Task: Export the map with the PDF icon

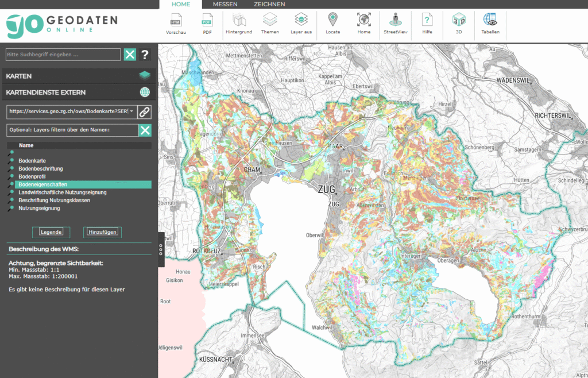Action: click(x=207, y=22)
